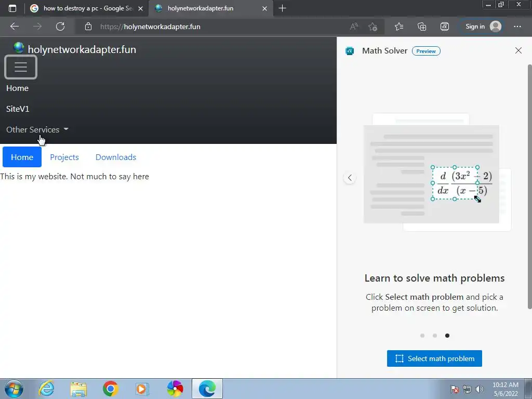Expand the Other Services dropdown
Screen dimensions: 532x399
(x=37, y=129)
